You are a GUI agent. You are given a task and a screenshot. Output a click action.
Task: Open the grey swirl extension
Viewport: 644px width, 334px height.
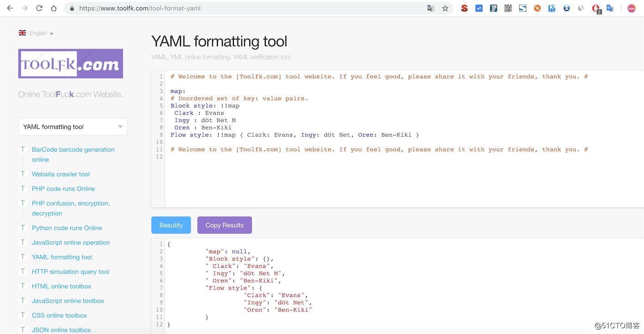point(581,8)
